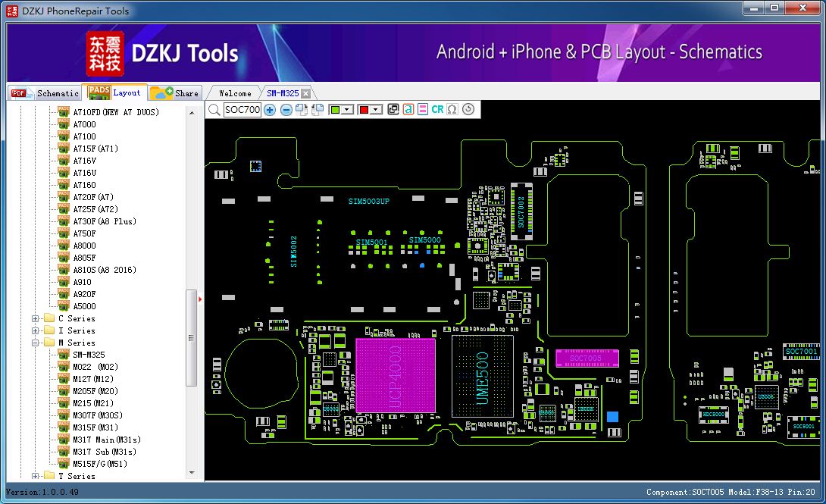Open the Share tab
The width and height of the screenshot is (826, 504).
coord(175,93)
